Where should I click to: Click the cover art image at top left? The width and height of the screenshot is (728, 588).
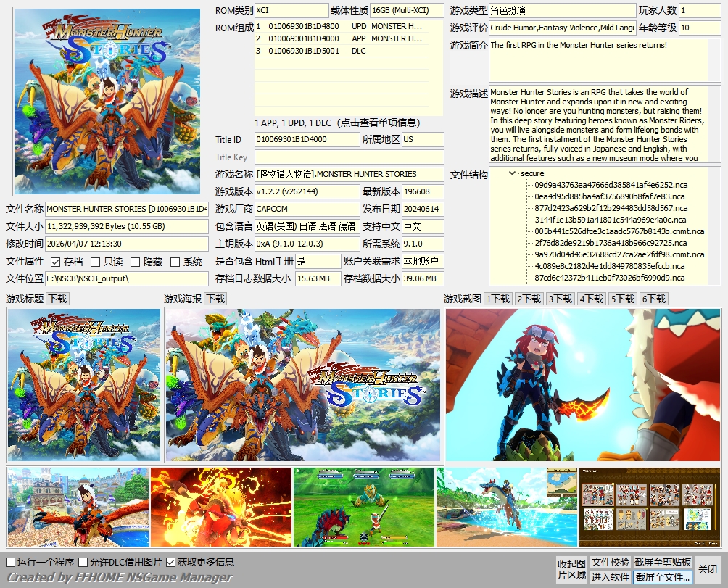pyautogui.click(x=107, y=102)
